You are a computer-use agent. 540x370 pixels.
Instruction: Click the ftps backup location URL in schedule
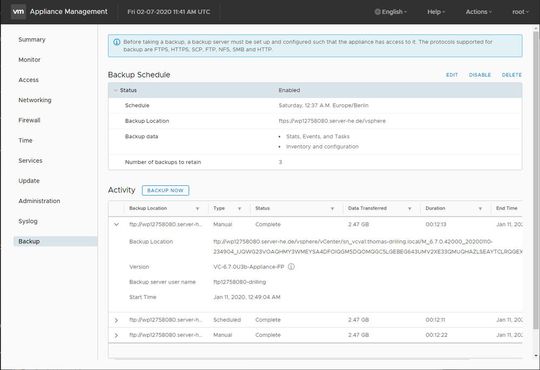point(332,121)
